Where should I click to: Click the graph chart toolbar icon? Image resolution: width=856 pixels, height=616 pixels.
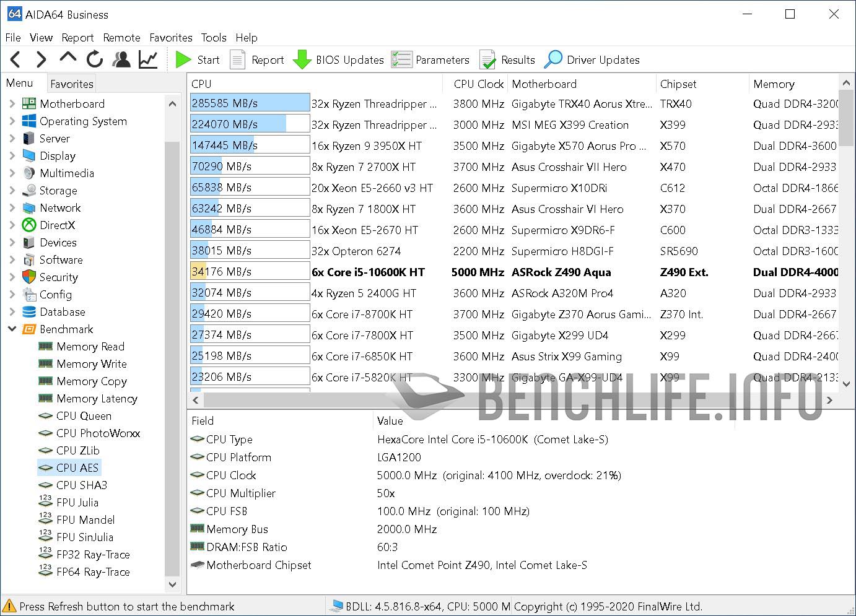(x=148, y=59)
